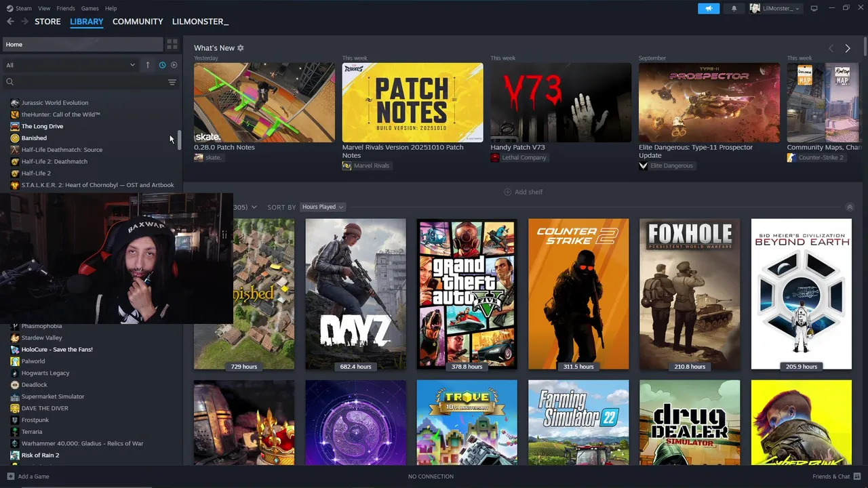
Task: Select theHunter: Call of the Wild
Action: click(x=60, y=115)
